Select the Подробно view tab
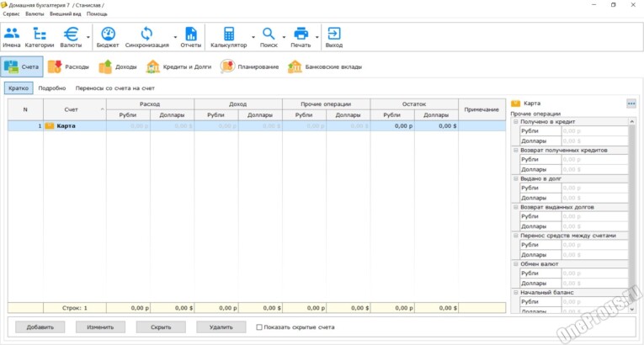This screenshot has width=644, height=345. [x=52, y=88]
